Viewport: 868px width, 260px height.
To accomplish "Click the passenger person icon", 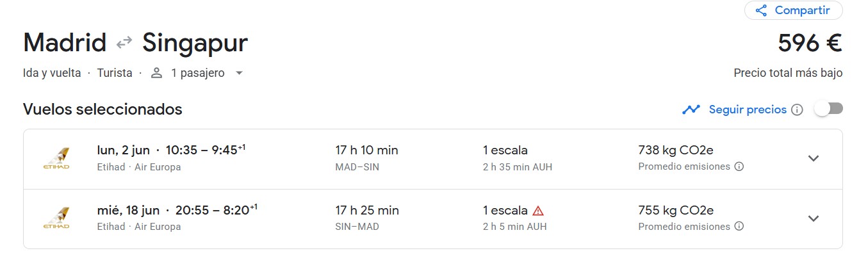I will pos(156,73).
